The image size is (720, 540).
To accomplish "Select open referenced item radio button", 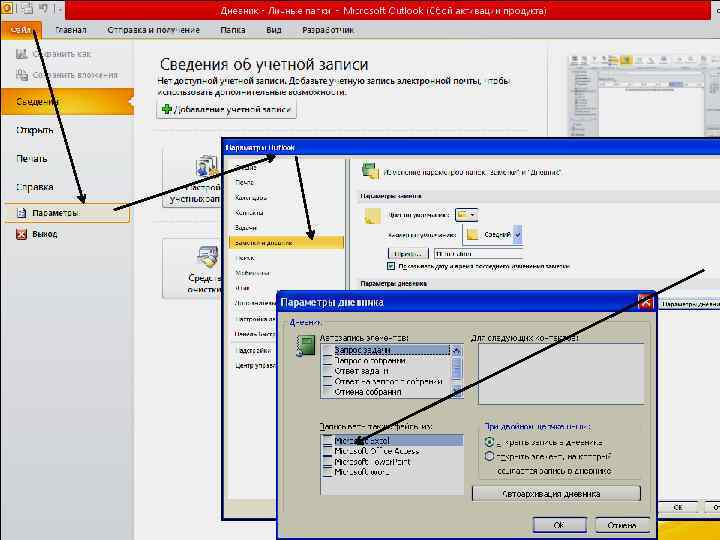I will pos(489,456).
